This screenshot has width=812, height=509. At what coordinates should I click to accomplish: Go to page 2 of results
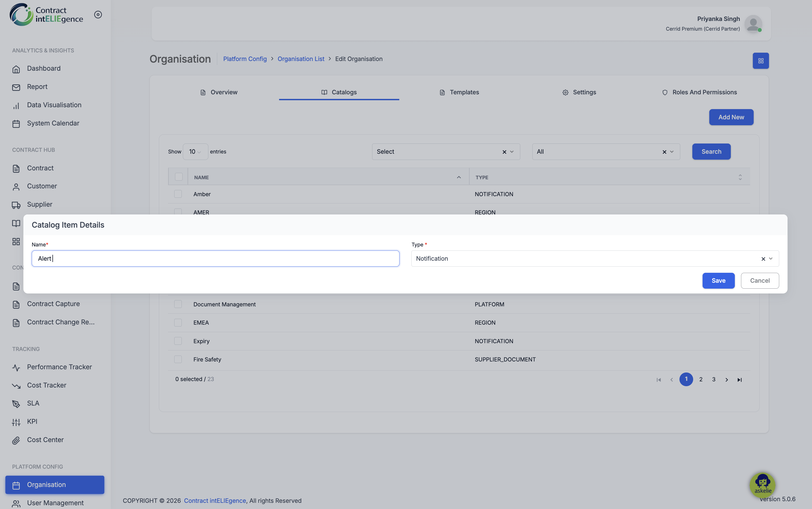pyautogui.click(x=701, y=379)
